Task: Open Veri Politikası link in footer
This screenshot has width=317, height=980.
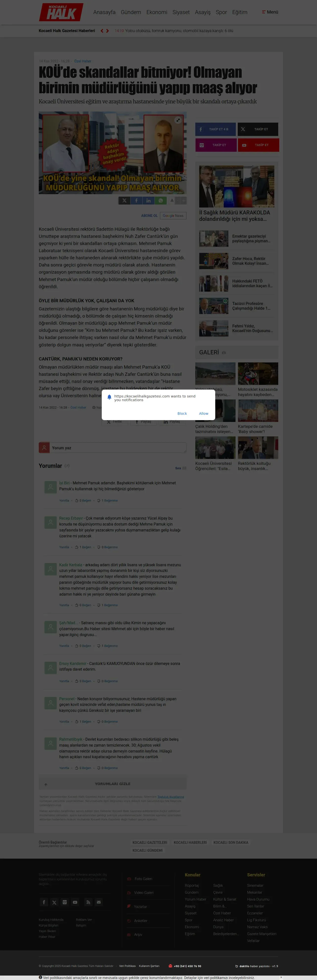Action: pos(127,966)
